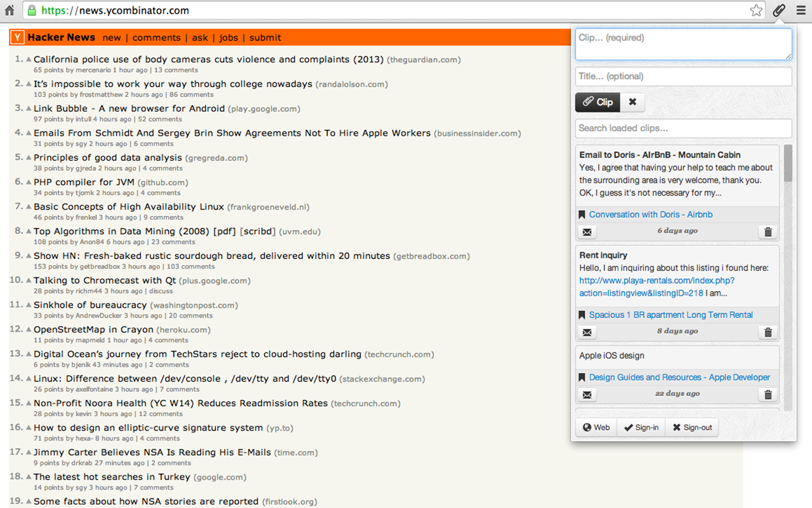The width and height of the screenshot is (812, 508).
Task: Open Linux /dev/console difference story
Action: point(185,378)
